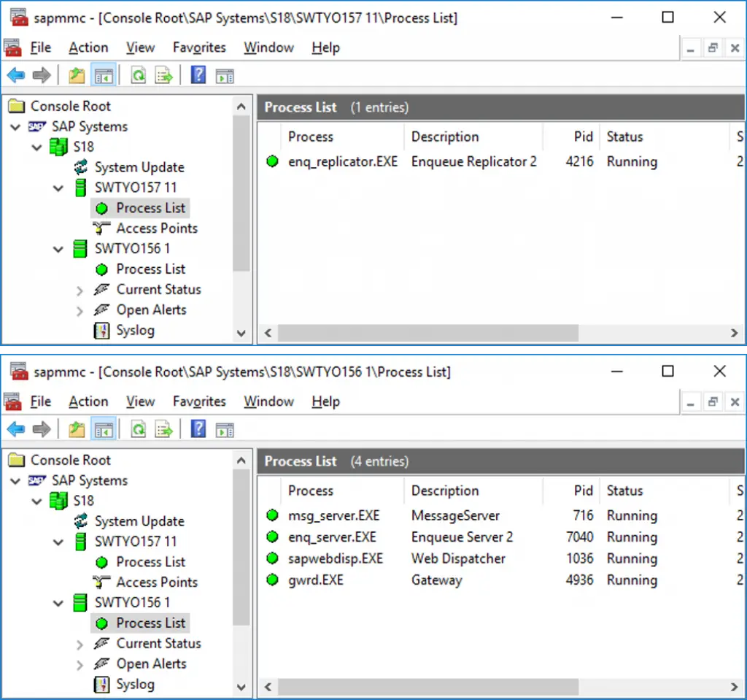Select Console Root in top window tree
The image size is (747, 700).
(71, 106)
